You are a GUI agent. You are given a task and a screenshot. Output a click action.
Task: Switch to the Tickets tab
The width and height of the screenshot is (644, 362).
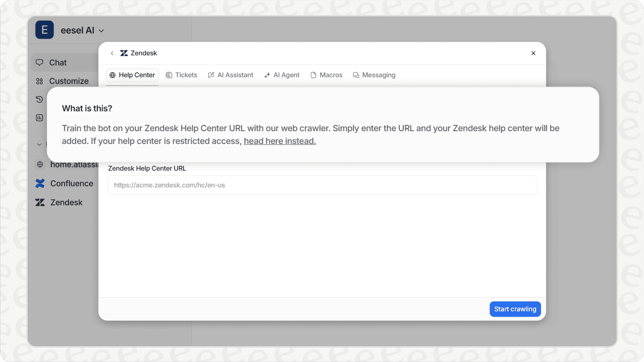click(181, 75)
